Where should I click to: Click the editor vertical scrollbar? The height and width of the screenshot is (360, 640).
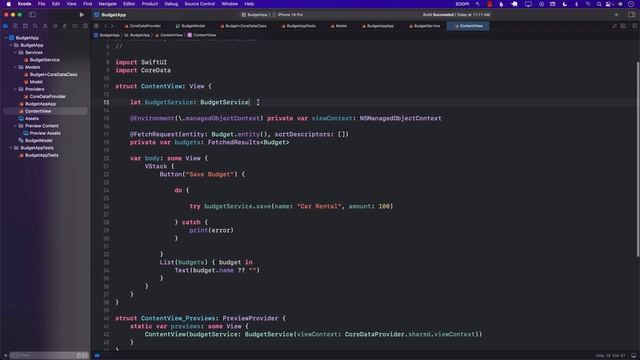point(638,159)
